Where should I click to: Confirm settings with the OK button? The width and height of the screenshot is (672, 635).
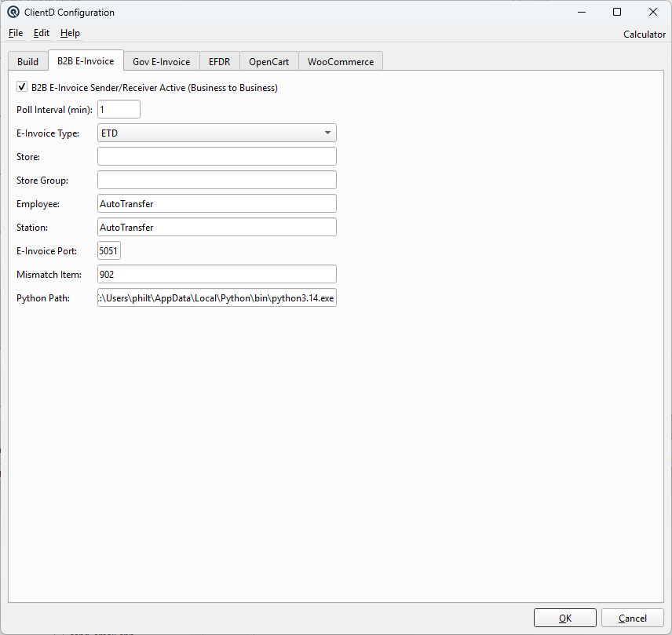pos(565,618)
